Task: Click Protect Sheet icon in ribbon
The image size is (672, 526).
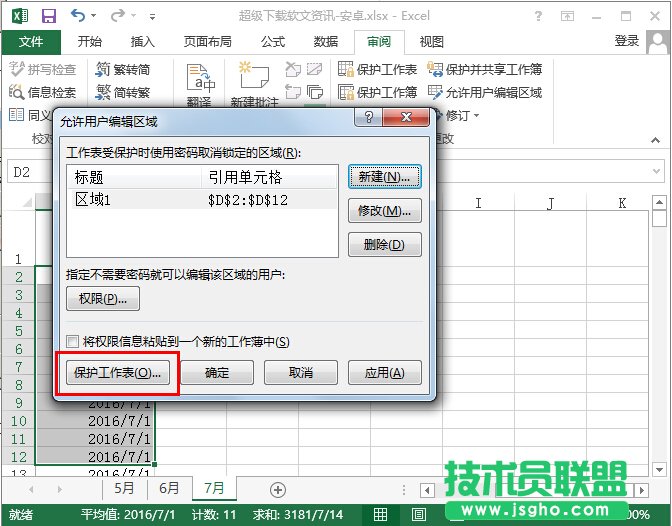Action: 346,69
